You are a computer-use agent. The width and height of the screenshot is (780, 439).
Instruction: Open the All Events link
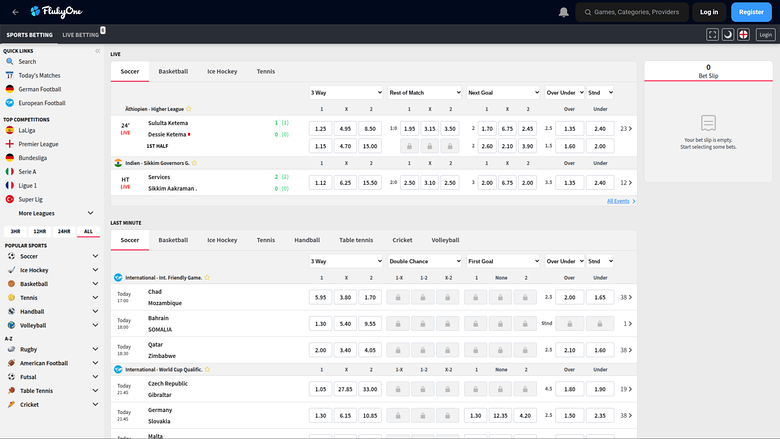(620, 201)
